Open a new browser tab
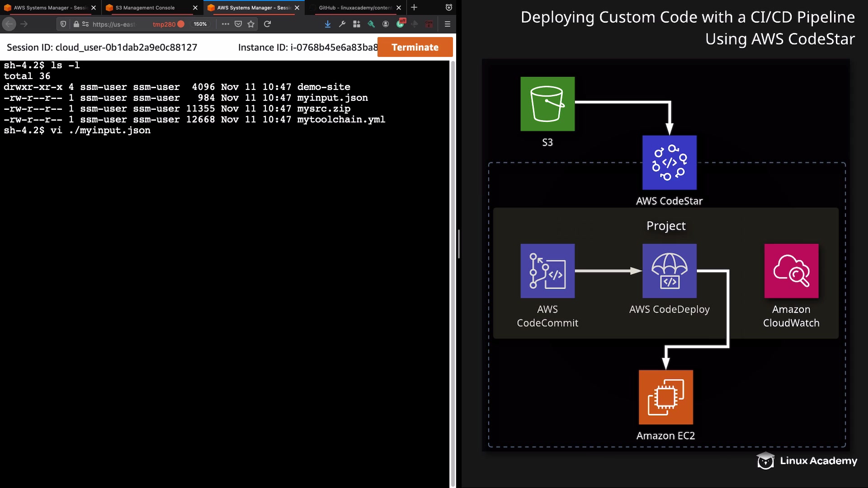The width and height of the screenshot is (868, 488). coord(414,7)
